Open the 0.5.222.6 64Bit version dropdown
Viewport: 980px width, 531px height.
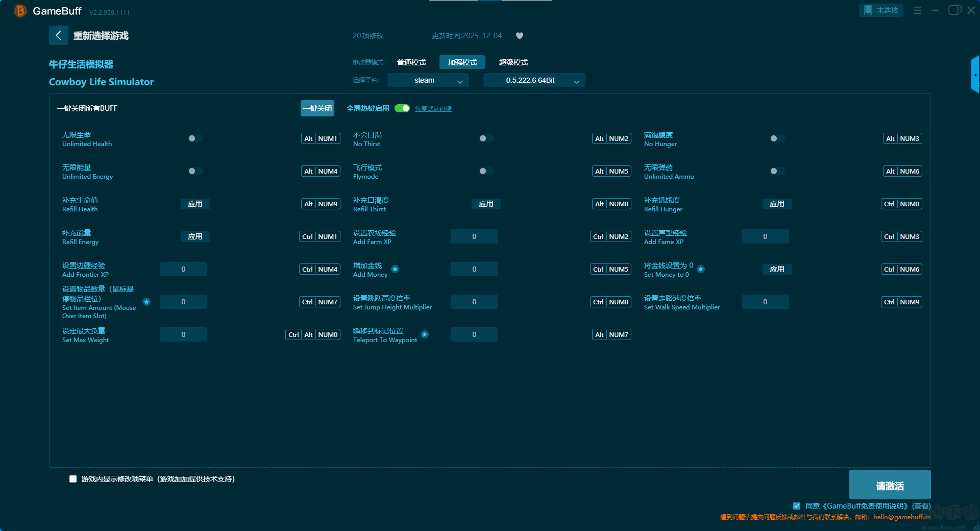[x=534, y=80]
